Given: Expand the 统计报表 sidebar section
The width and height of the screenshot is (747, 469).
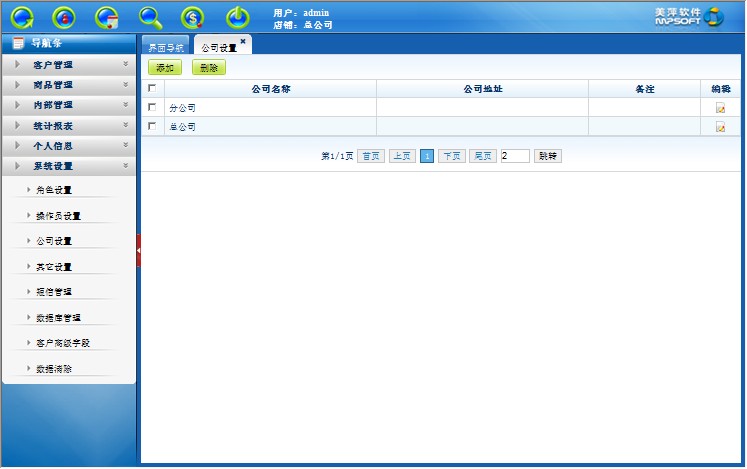Looking at the screenshot, I should pos(68,126).
